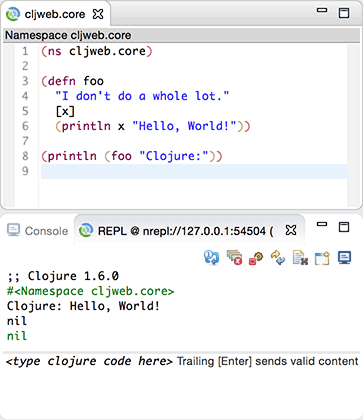
Task: Click the black 'nil' output line
Action: (17, 321)
